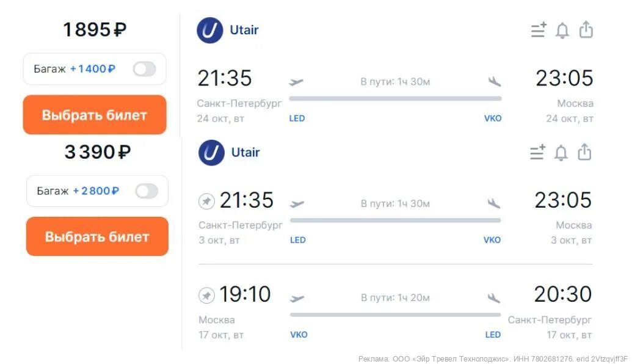
Task: Click VKO departure code on 17 окт flight
Action: click(299, 335)
